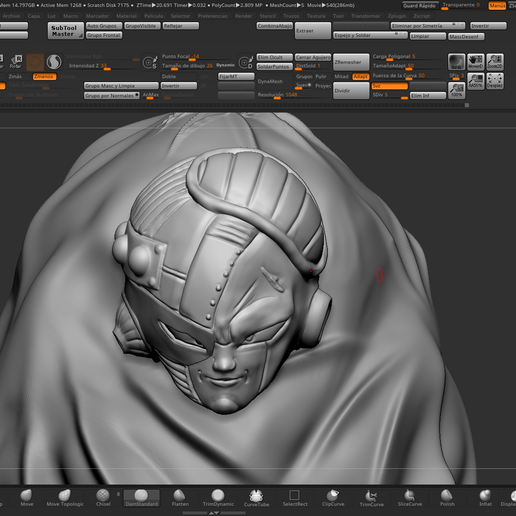The height and width of the screenshot is (516, 516).
Task: Toggle the Mitad option
Action: click(x=341, y=77)
